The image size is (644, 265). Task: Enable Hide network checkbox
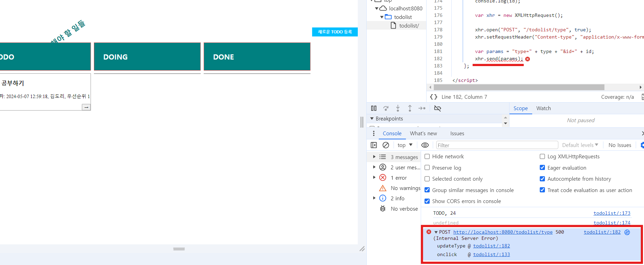pos(427,157)
